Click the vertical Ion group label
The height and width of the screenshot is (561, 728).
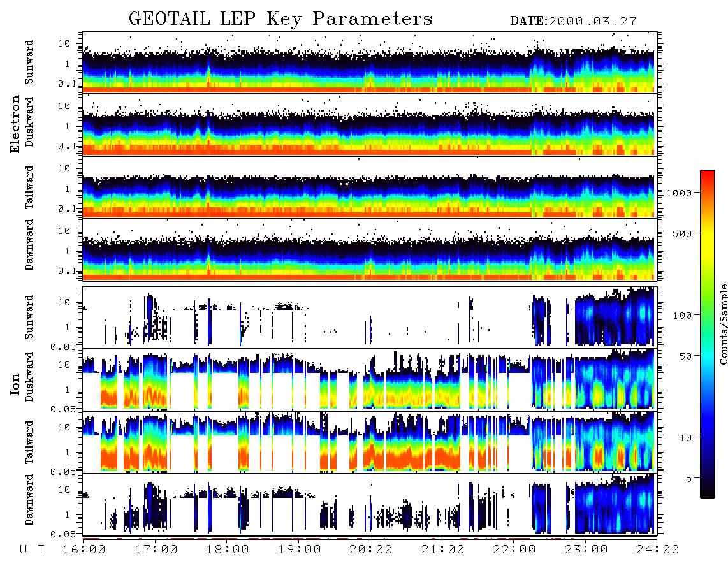tap(15, 384)
